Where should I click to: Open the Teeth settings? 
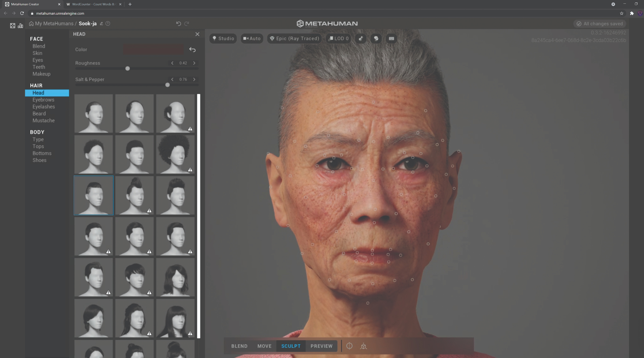point(39,67)
